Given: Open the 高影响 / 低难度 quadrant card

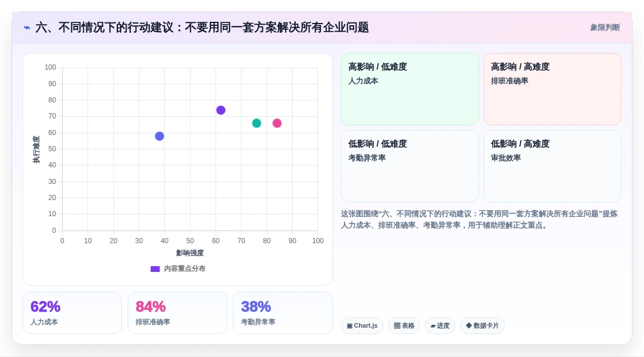Looking at the screenshot, I should click(410, 89).
